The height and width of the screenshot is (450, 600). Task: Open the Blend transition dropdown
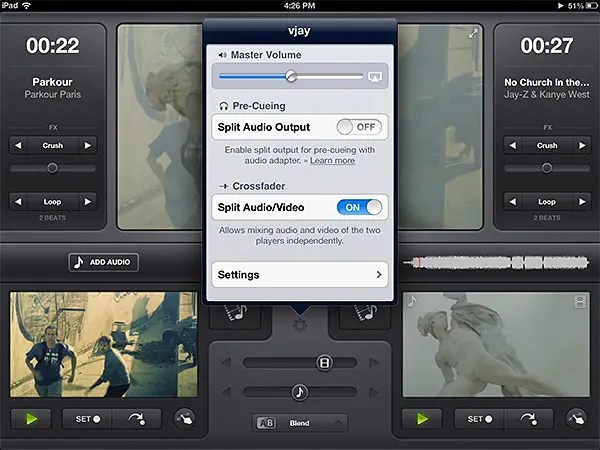pos(300,423)
